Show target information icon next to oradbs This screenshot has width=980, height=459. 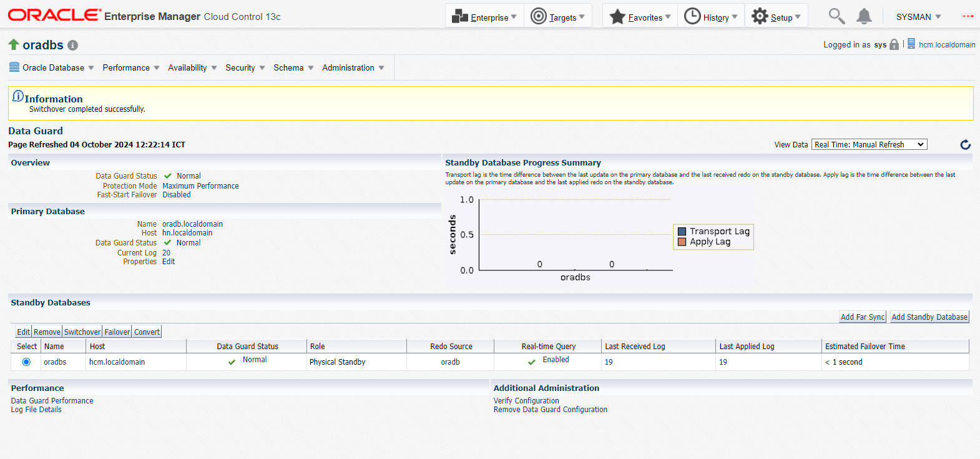pyautogui.click(x=72, y=45)
